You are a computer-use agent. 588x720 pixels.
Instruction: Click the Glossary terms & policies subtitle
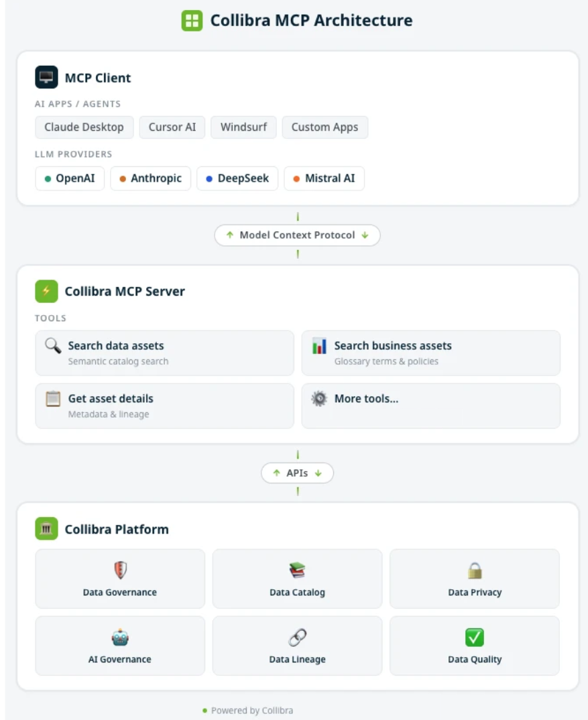tap(386, 361)
